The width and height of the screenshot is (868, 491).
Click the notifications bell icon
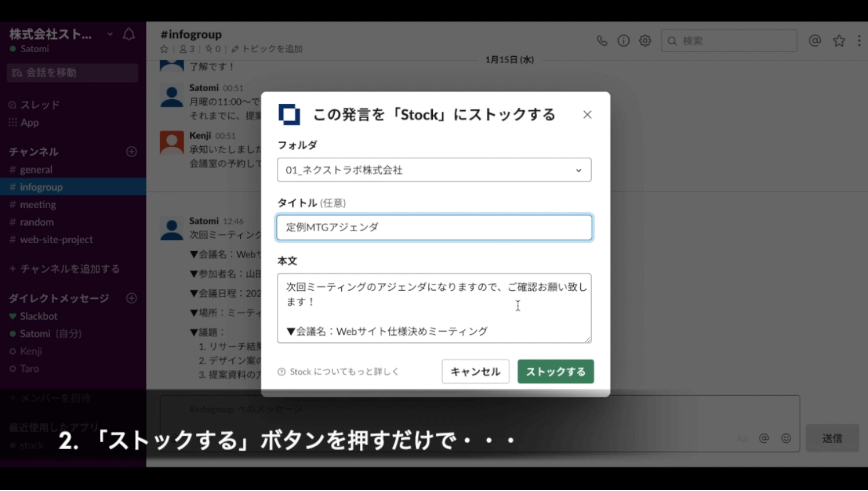129,34
